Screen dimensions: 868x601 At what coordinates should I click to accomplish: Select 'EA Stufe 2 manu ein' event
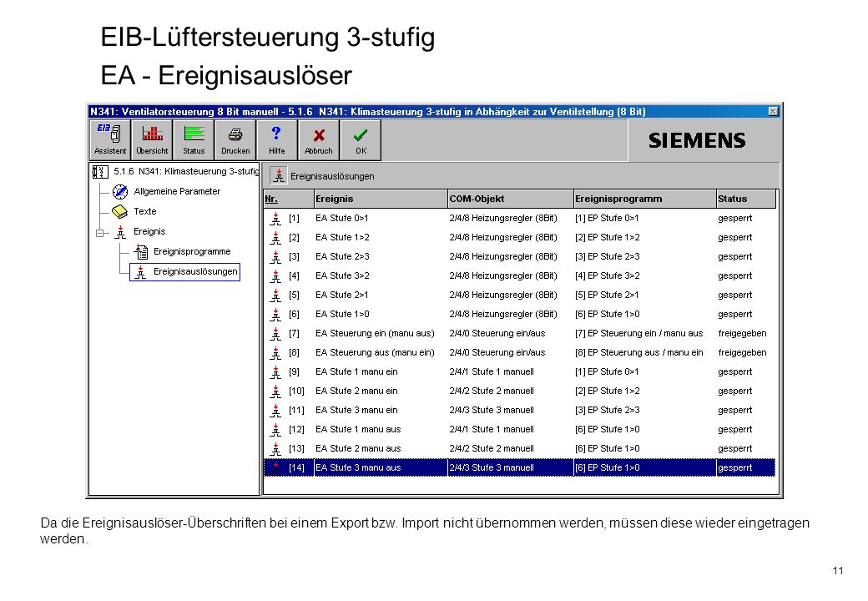(356, 391)
